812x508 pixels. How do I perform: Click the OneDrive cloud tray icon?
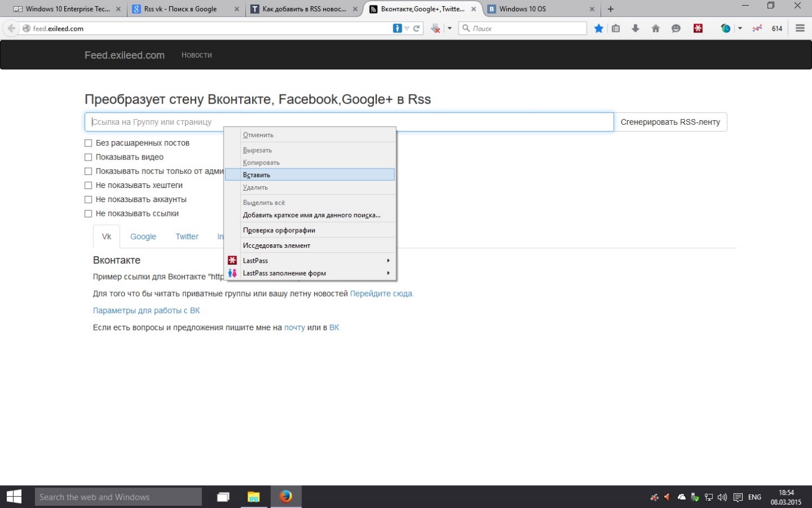[682, 497]
